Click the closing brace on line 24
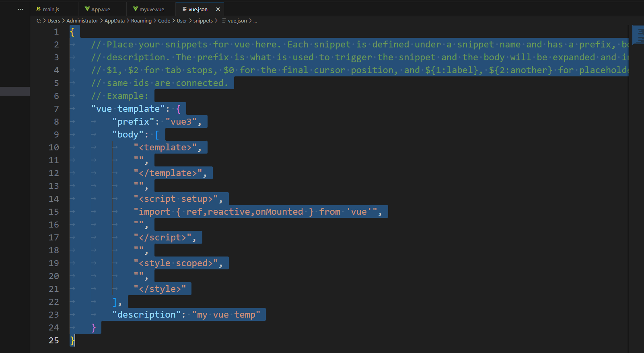Image resolution: width=644 pixels, height=353 pixels. pyautogui.click(x=94, y=328)
